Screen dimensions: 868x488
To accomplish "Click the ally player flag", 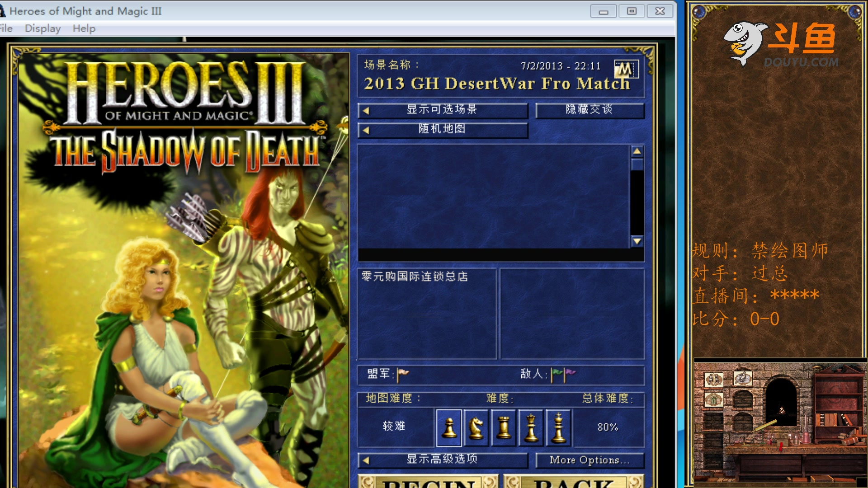I will point(402,375).
